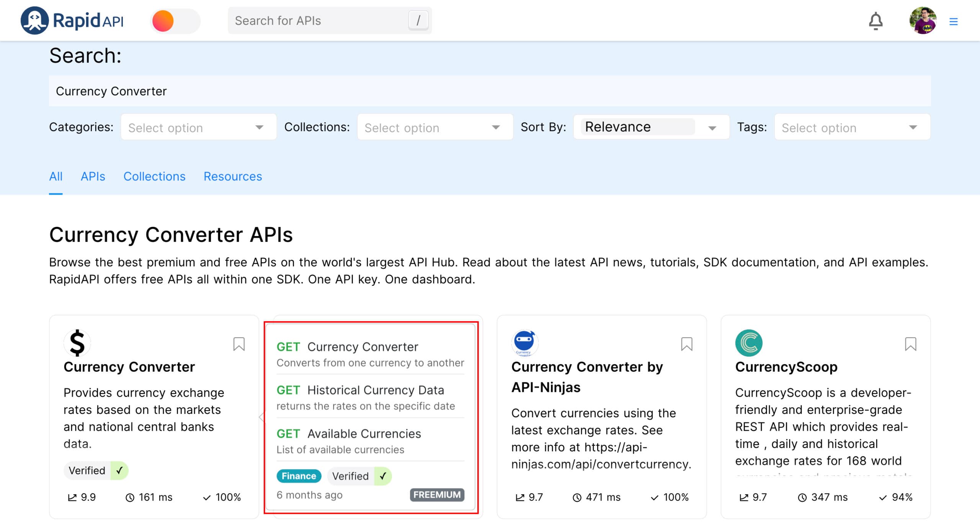Click the dollar sign Currency Converter logo
This screenshot has height=528, width=980.
click(x=77, y=343)
